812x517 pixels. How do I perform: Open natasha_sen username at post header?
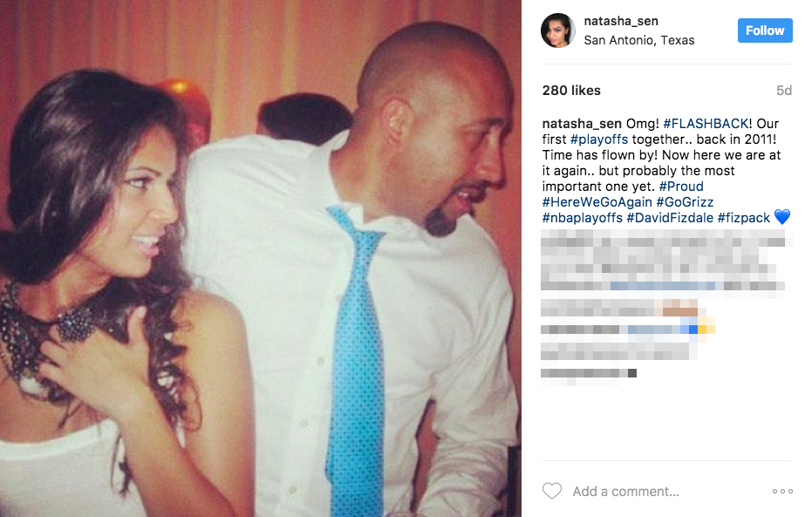(x=621, y=21)
